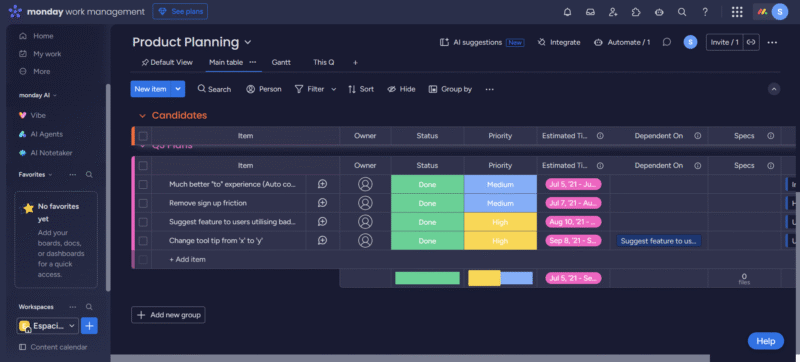Open 'Suggest feature to us...' dependency chip
The width and height of the screenshot is (800, 362).
(x=659, y=241)
